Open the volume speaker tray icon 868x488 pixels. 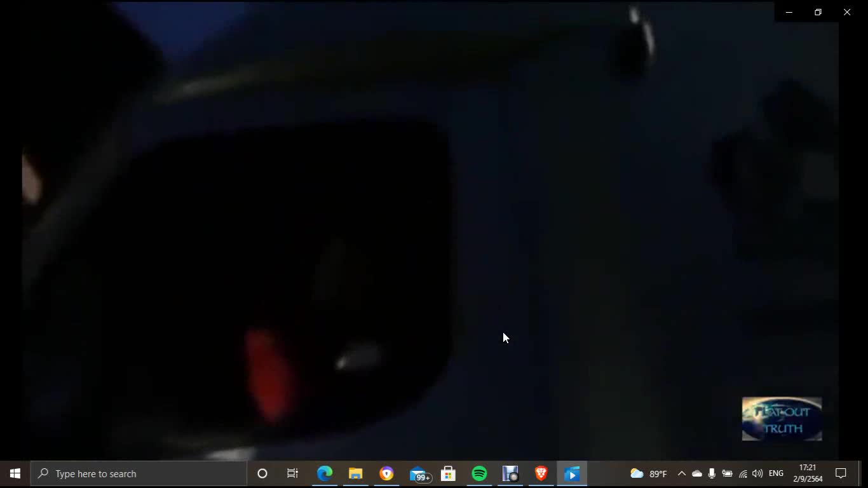(x=757, y=473)
